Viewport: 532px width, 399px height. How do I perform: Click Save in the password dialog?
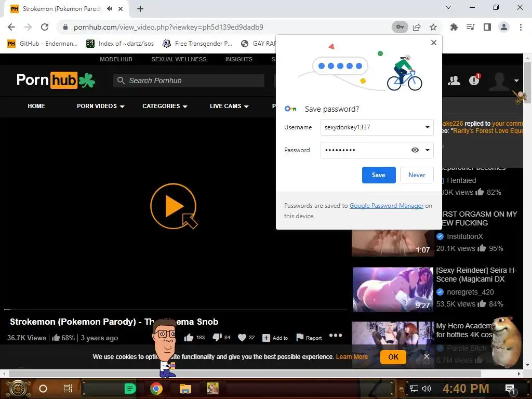379,175
